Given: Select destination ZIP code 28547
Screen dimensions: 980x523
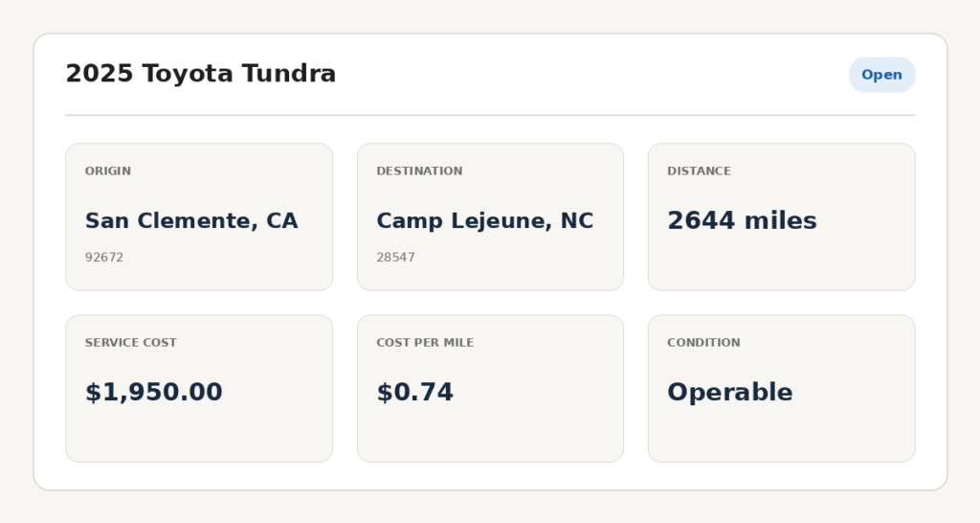Looking at the screenshot, I should tap(395, 257).
